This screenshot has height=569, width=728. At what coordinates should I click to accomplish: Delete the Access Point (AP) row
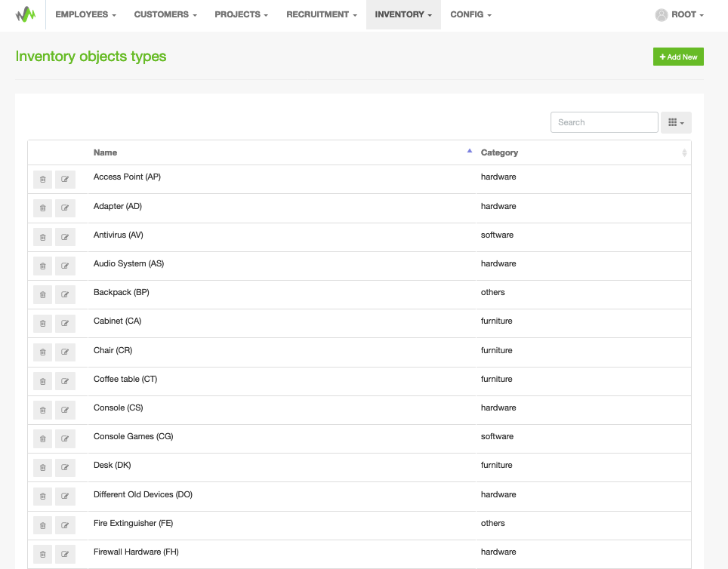[x=43, y=180]
